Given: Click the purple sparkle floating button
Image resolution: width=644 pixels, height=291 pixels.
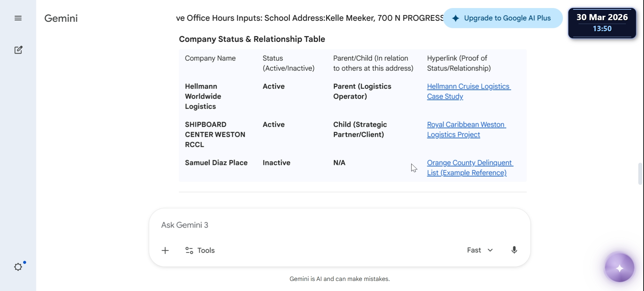Looking at the screenshot, I should [x=619, y=268].
